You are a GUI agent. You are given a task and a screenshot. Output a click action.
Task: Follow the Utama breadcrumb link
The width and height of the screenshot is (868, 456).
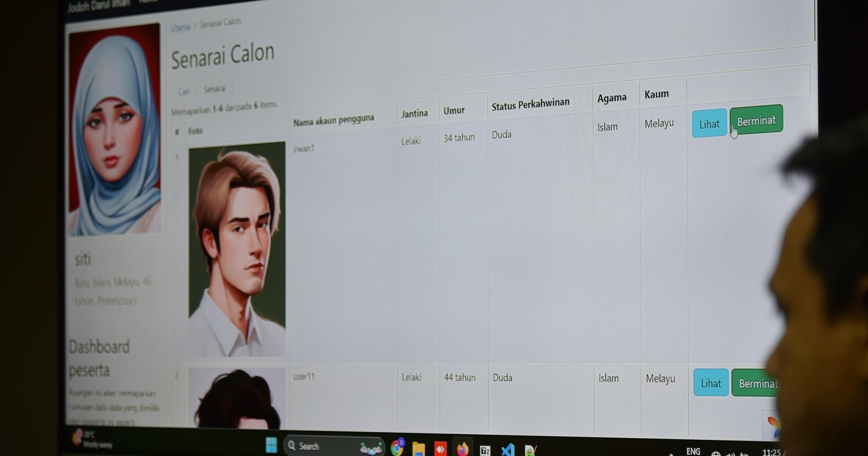[x=181, y=28]
